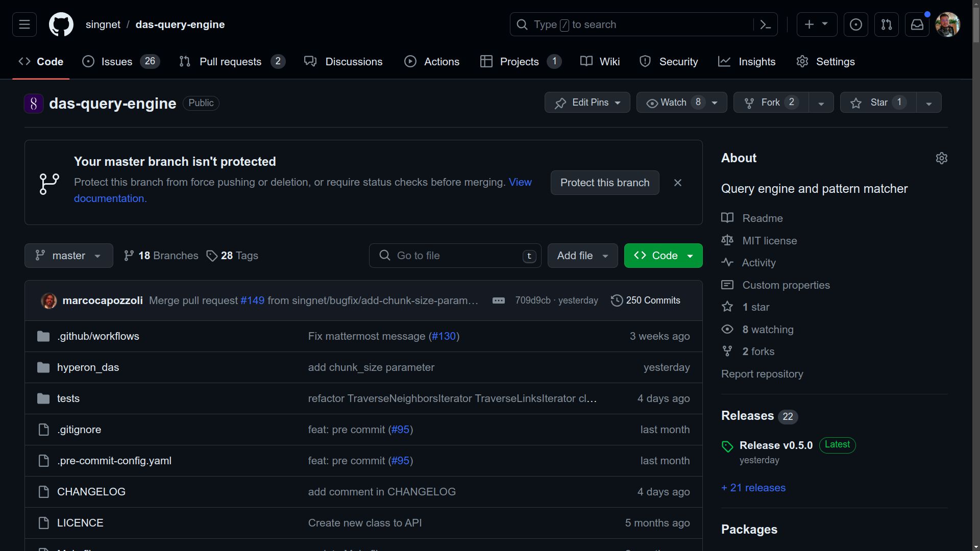The image size is (980, 551).
Task: Open the About section settings gear
Action: coord(942,158)
